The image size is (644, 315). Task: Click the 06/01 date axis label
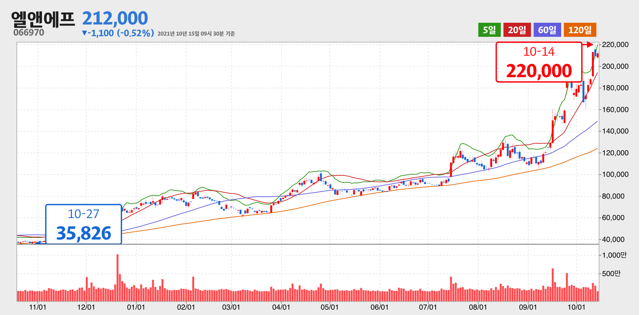click(x=380, y=307)
